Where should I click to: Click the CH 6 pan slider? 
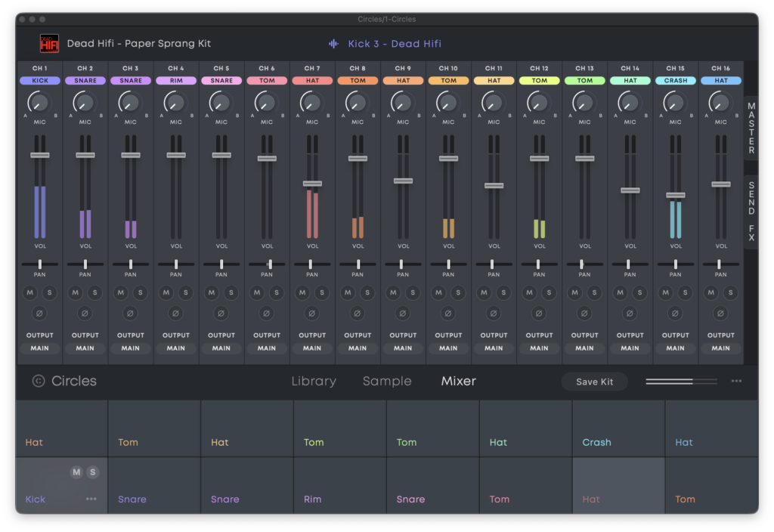coord(267,264)
